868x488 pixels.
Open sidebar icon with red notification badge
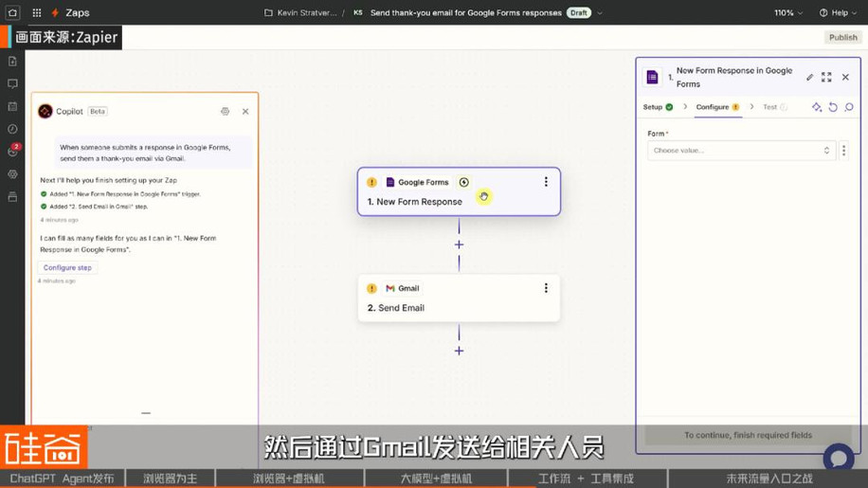tap(12, 152)
